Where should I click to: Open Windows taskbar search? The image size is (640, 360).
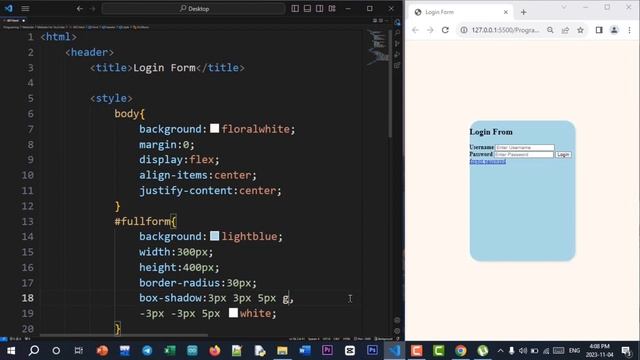[x=34, y=351]
